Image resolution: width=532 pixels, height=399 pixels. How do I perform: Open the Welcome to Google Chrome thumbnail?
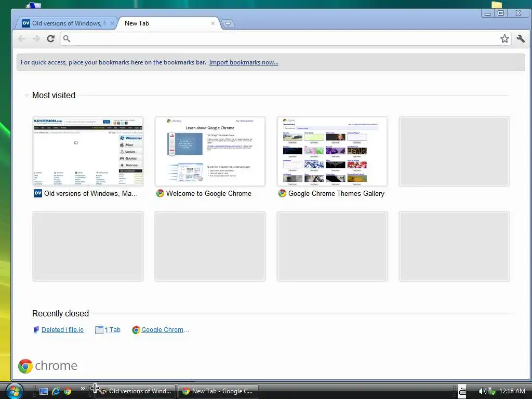210,151
